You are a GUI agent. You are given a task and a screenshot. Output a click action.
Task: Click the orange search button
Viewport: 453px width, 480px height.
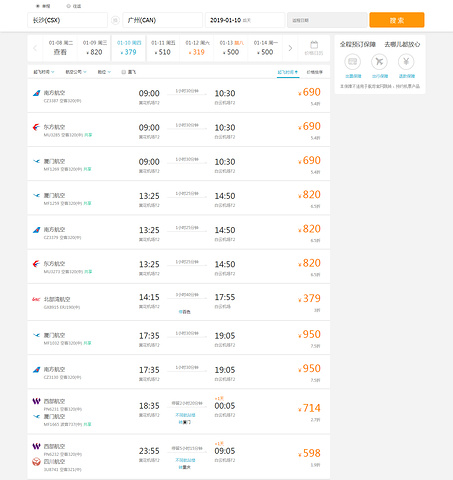tap(397, 20)
